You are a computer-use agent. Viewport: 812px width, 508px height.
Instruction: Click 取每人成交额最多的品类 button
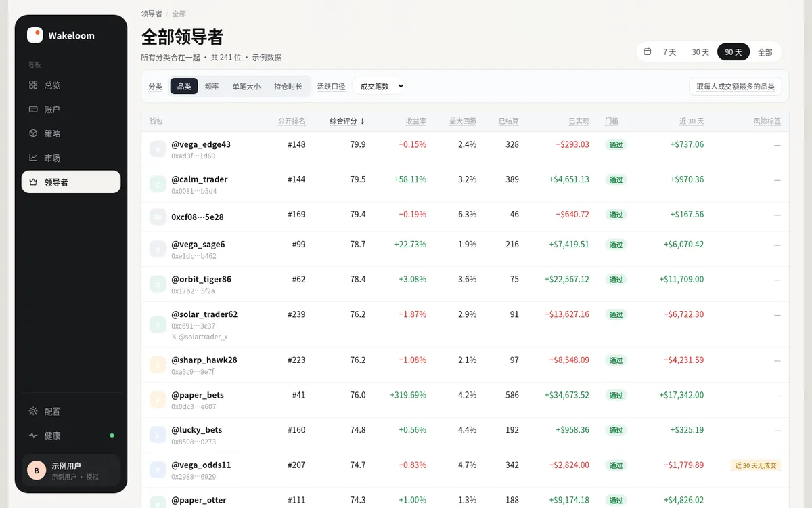point(736,86)
